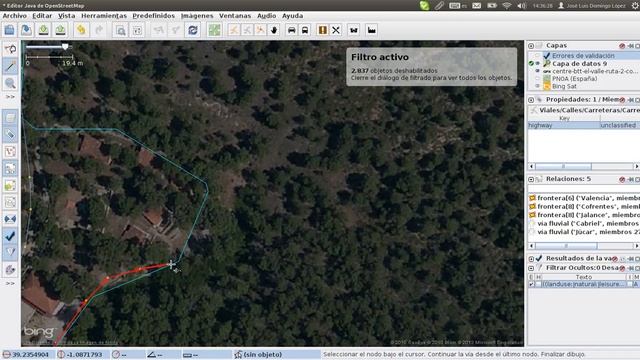
Task: Open the Editar menu
Action: pos(42,16)
